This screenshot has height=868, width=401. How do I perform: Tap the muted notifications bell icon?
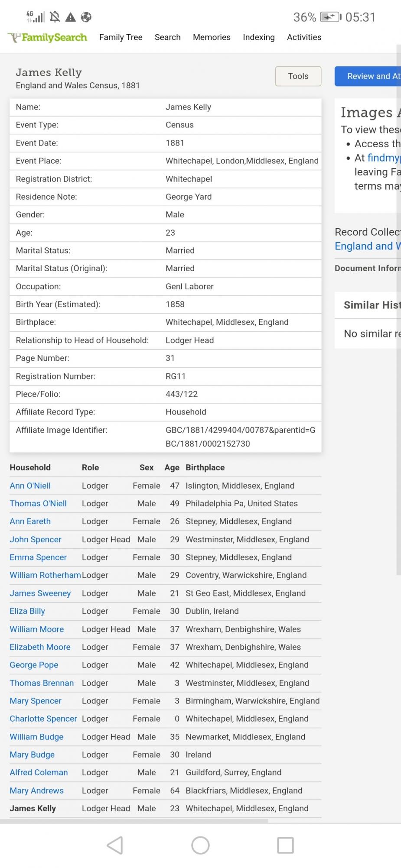55,17
